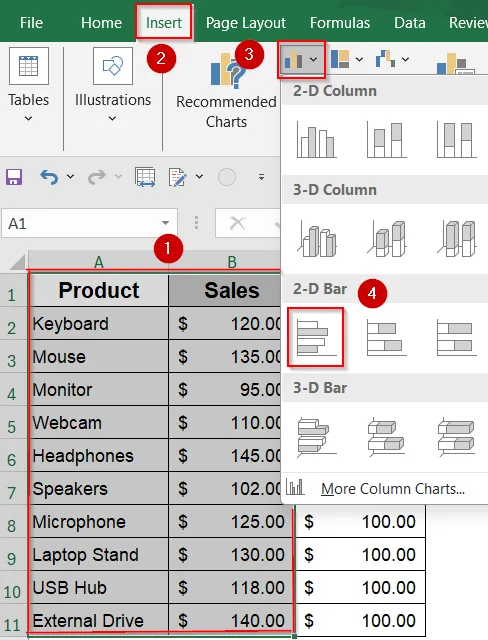
Task: Open the Redo history dropdown
Action: pyautogui.click(x=118, y=177)
